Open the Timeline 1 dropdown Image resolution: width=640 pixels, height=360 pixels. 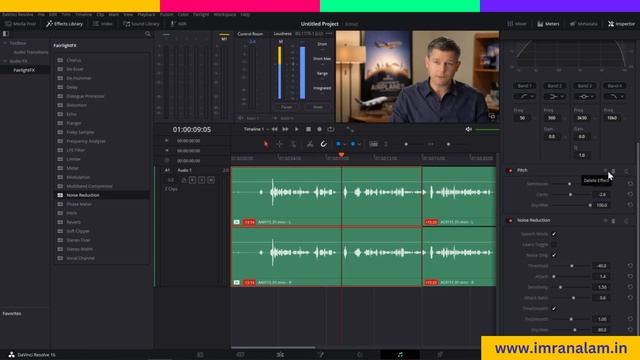point(256,129)
